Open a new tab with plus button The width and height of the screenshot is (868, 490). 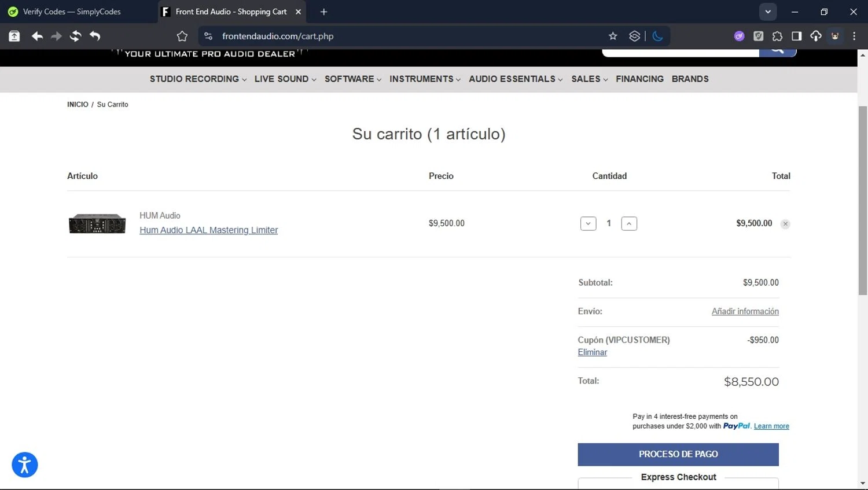[x=324, y=12]
